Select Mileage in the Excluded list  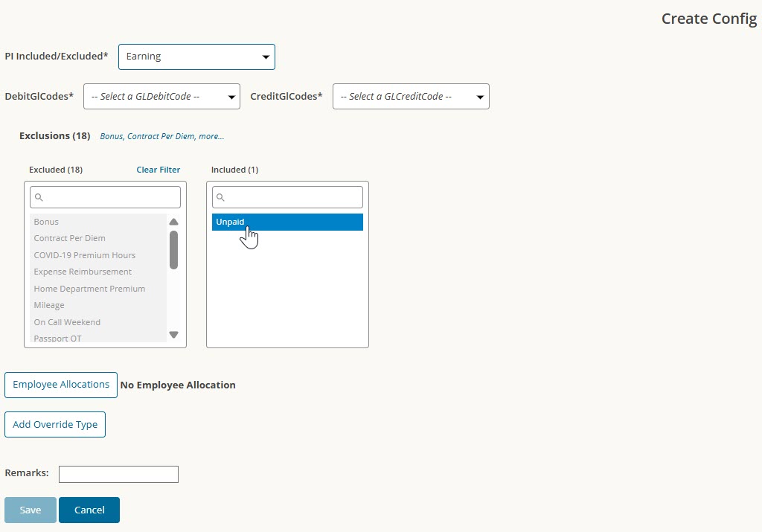click(x=98, y=305)
